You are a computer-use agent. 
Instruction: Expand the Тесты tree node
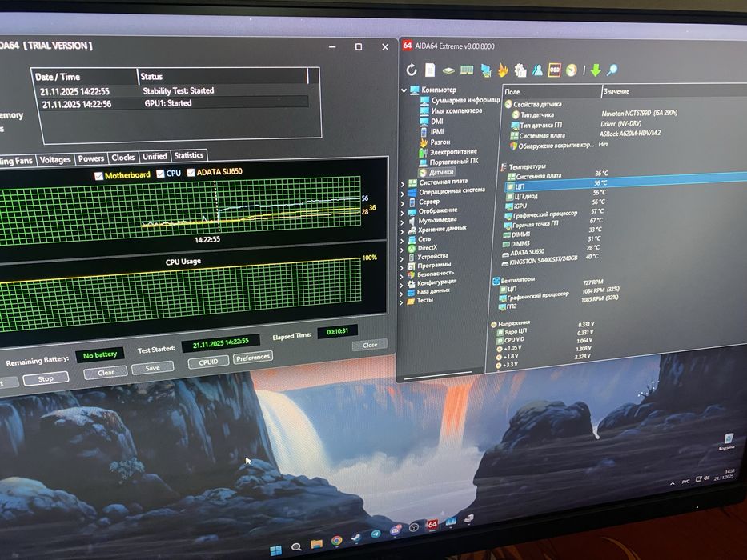pos(402,302)
